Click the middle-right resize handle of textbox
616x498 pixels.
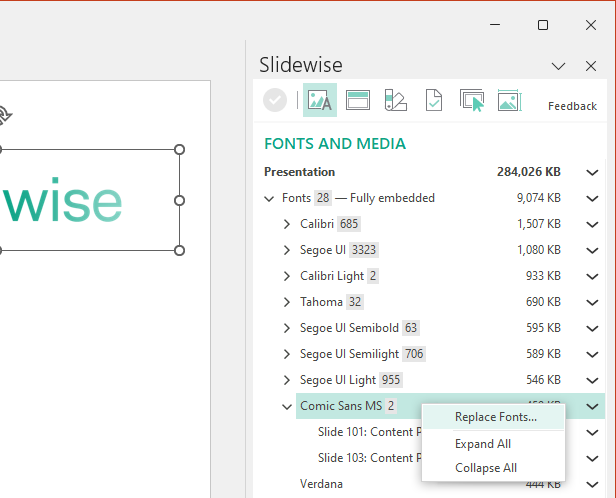click(180, 201)
